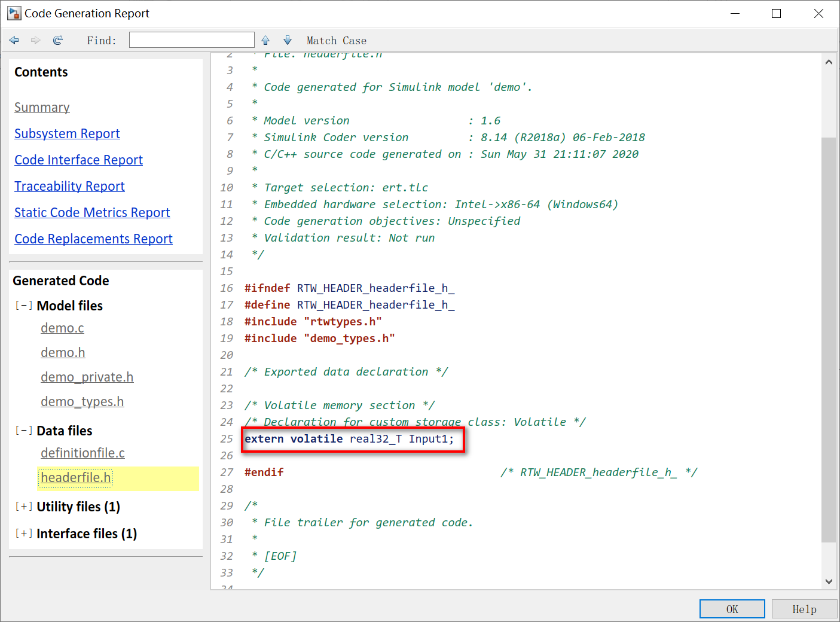Click the OK button
The height and width of the screenshot is (622, 840).
pyautogui.click(x=732, y=609)
